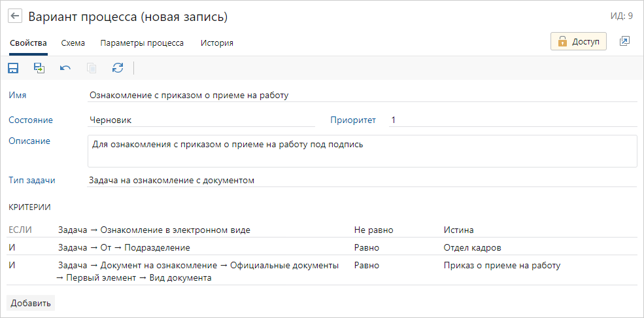Undo changes using the toolbar arrow icon

[x=65, y=67]
